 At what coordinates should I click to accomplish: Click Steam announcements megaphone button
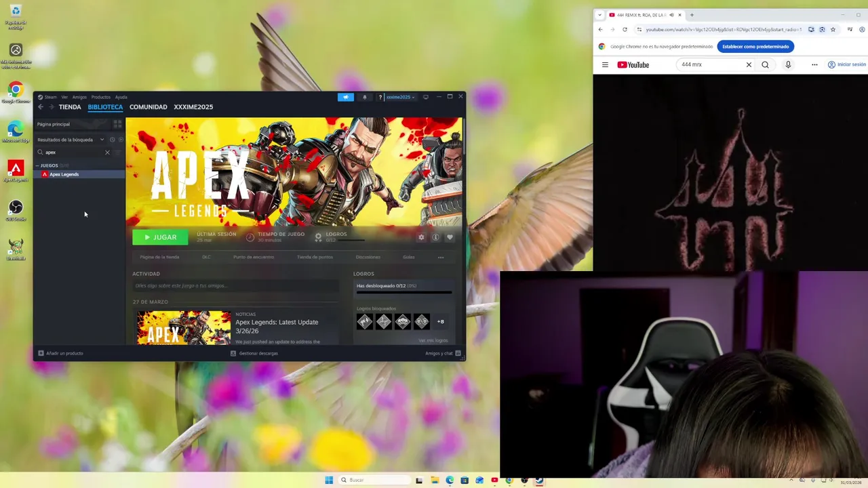click(x=346, y=97)
